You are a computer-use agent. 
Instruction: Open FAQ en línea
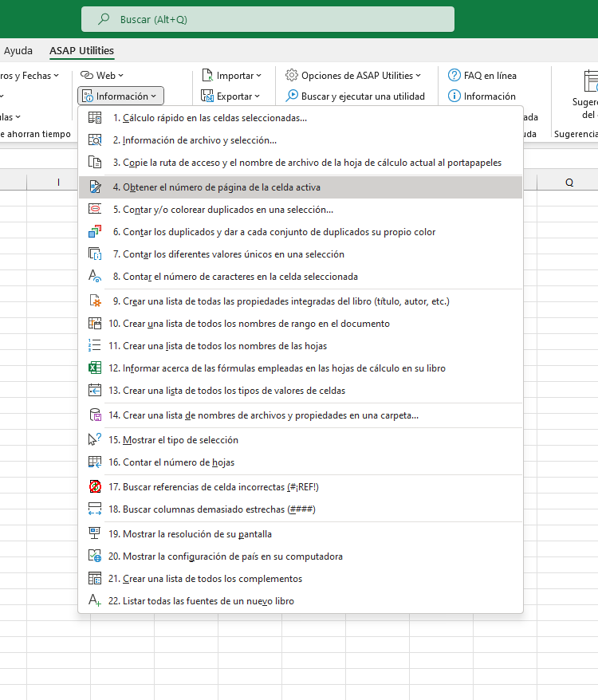482,76
